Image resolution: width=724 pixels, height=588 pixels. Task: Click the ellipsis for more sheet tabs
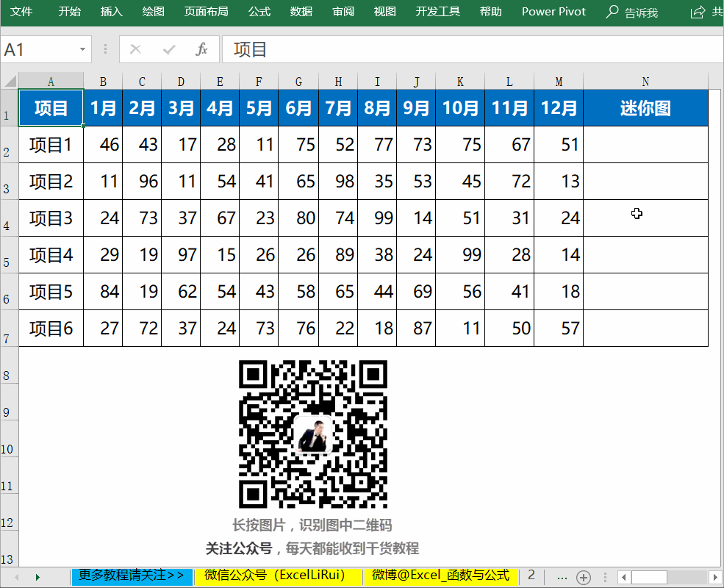[x=562, y=577]
